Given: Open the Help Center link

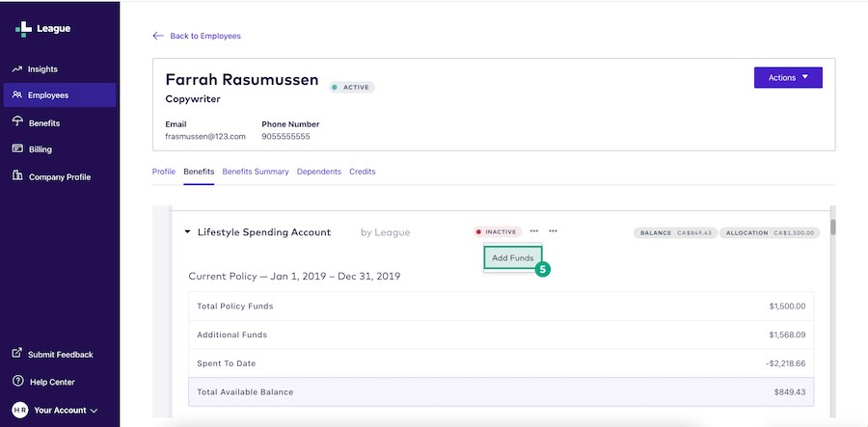Looking at the screenshot, I should coord(52,383).
